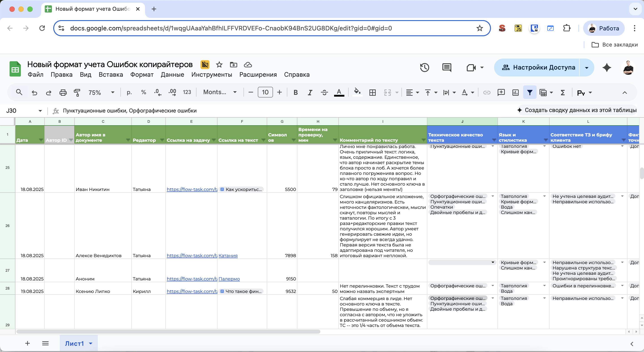Toggle the filter funnel button
This screenshot has height=352, width=644.
tap(529, 92)
